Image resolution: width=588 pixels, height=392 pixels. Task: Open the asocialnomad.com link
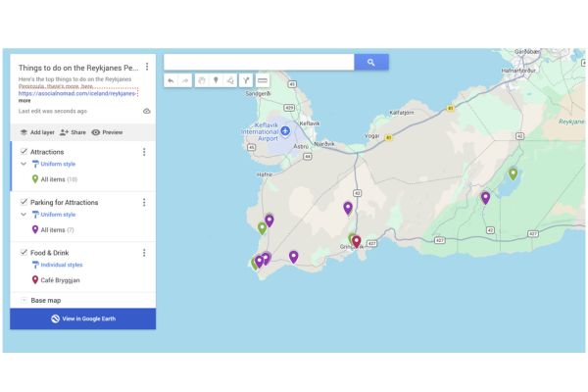pos(76,93)
